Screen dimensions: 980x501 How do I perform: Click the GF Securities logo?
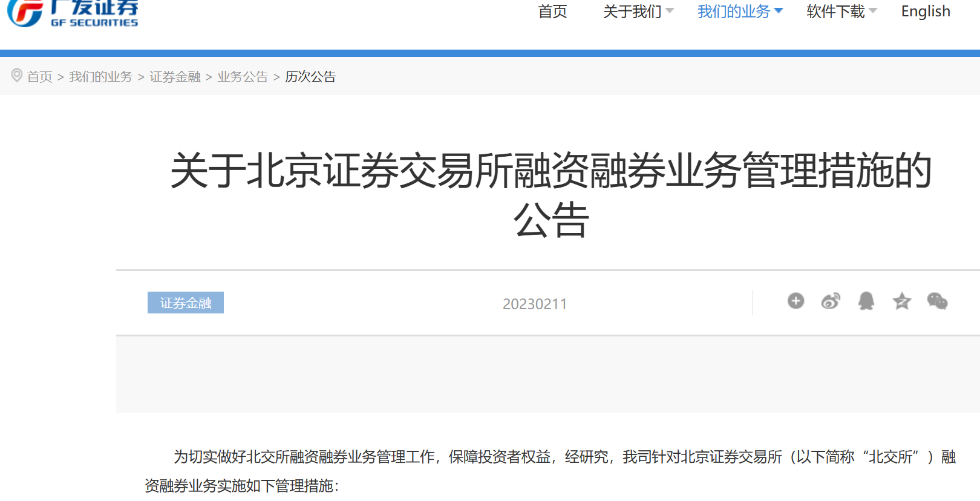click(73, 13)
